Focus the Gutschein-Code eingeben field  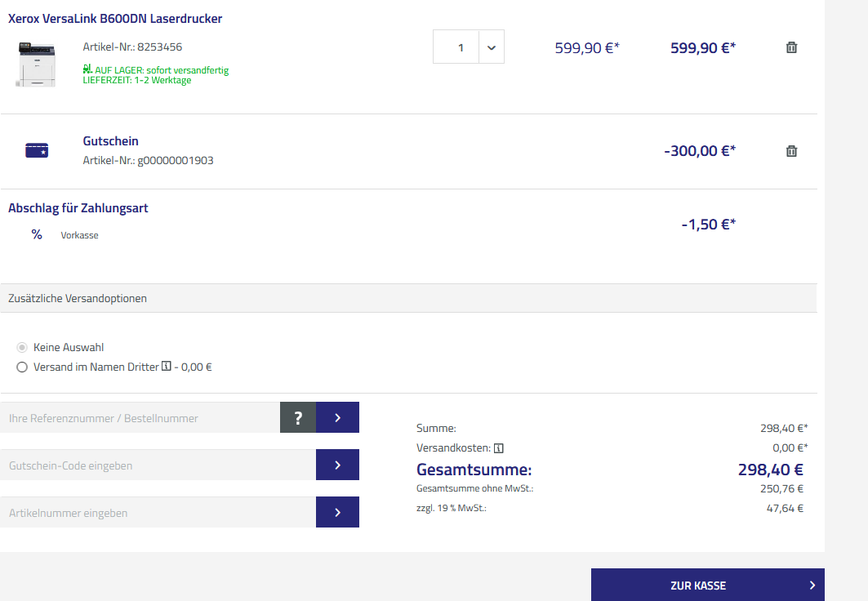158,465
